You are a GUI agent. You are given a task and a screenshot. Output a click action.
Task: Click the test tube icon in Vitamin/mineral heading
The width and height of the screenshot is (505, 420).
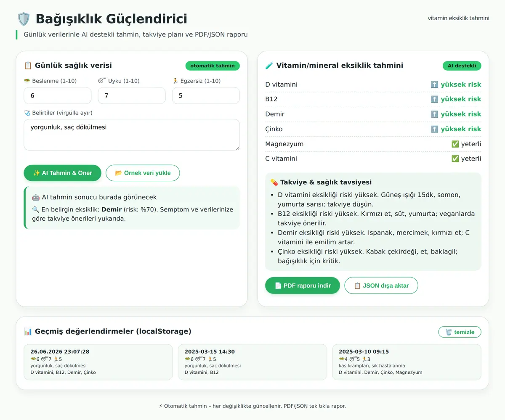coord(269,66)
